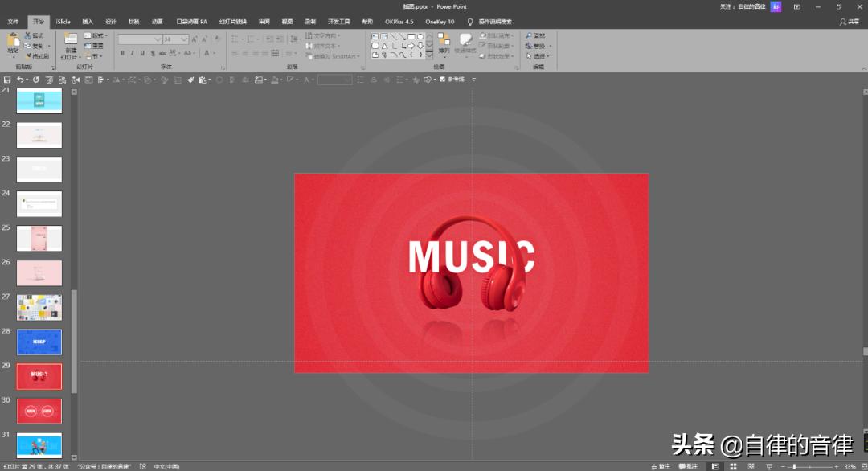Click the Undo arrow icon
The width and height of the screenshot is (868, 471).
tap(20, 80)
